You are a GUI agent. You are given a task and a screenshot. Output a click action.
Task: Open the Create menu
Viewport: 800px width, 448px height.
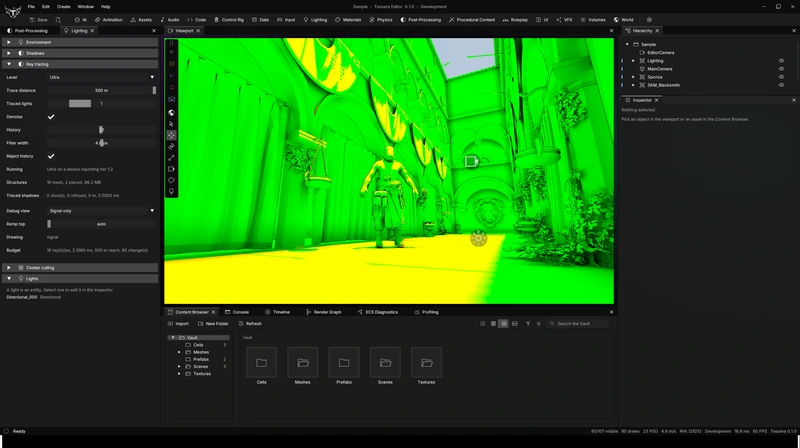click(63, 7)
